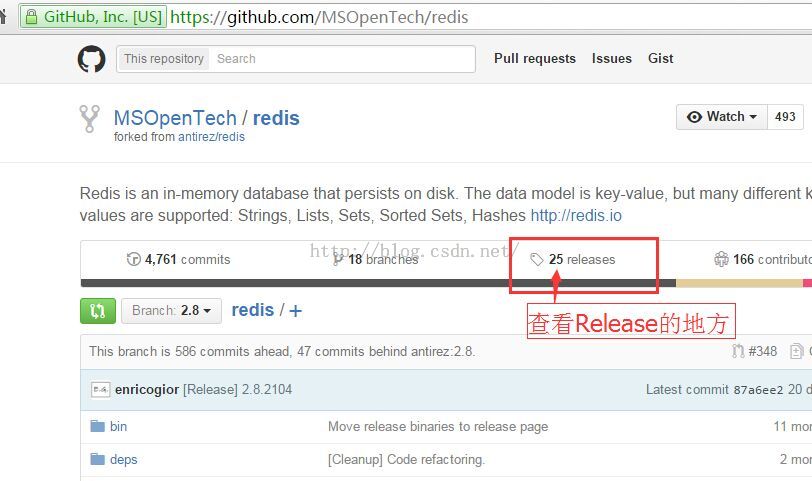Go to Issues in top navigation
812x481 pixels.
[x=612, y=59]
